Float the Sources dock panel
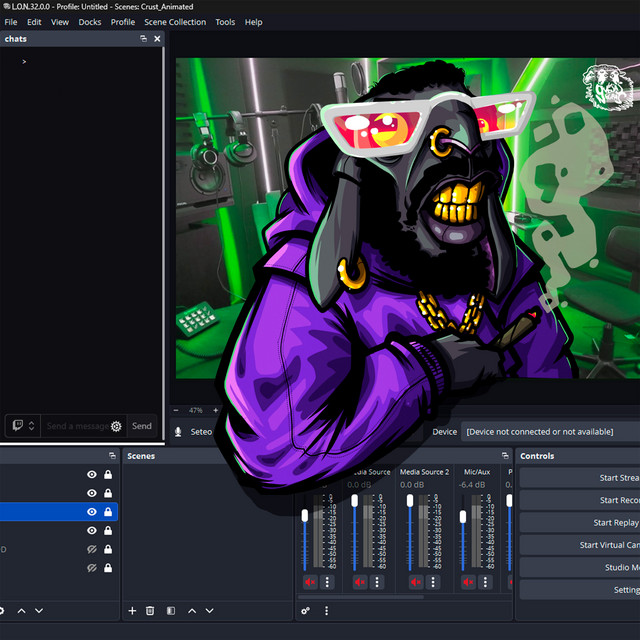Viewport: 640px width, 640px height. (x=112, y=456)
